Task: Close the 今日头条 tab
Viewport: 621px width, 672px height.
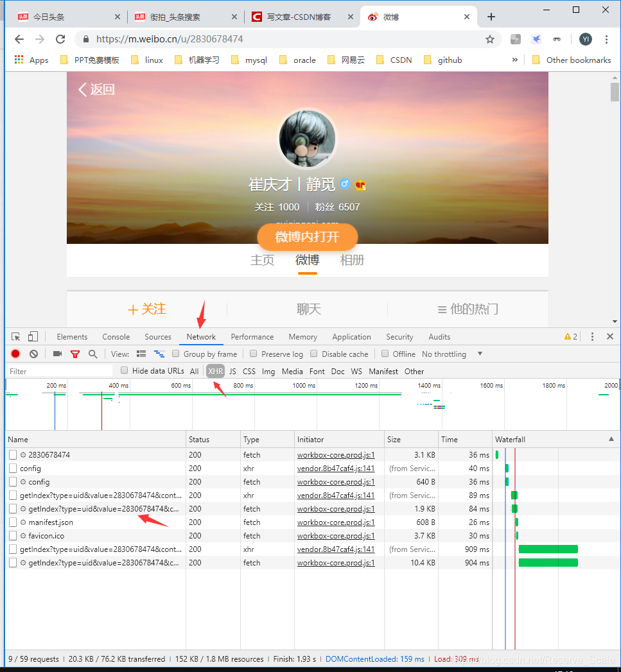Action: point(118,17)
